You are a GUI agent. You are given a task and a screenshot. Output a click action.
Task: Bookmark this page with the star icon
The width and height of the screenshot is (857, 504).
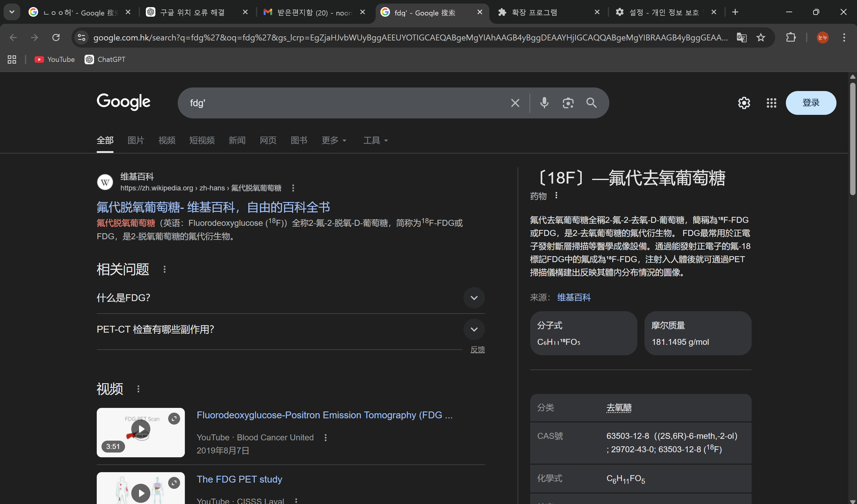point(761,37)
